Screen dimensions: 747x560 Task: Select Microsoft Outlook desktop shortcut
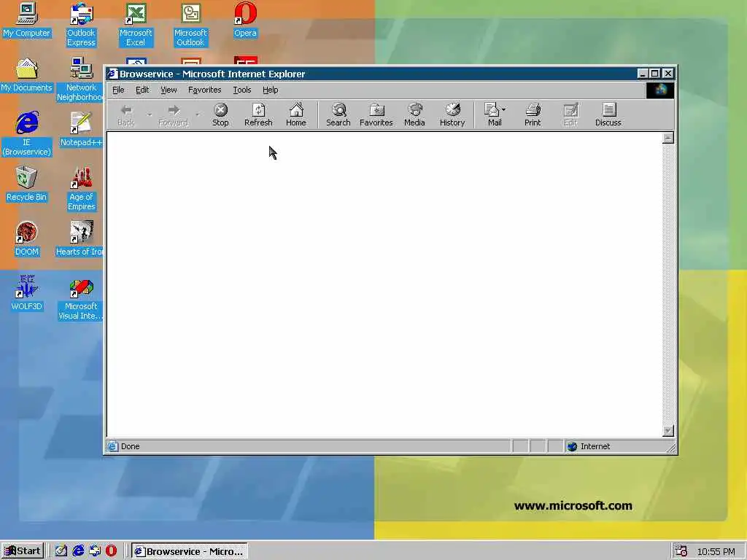pos(190,26)
